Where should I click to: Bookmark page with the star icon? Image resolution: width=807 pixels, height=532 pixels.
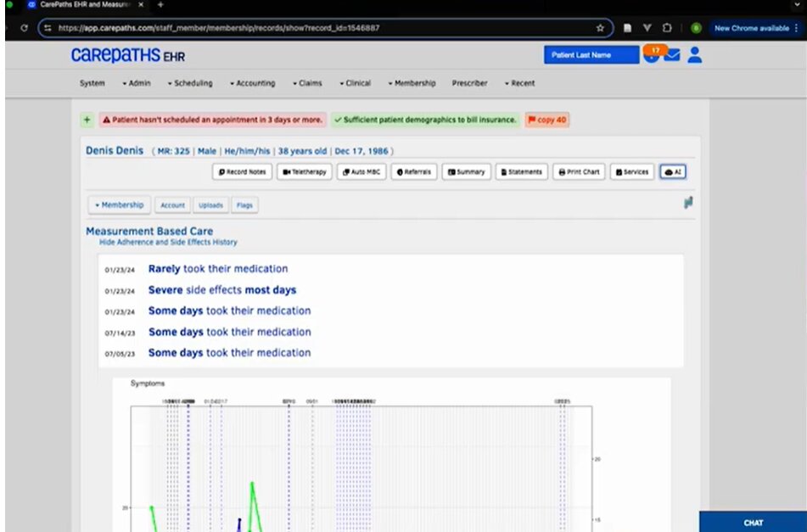pos(600,28)
